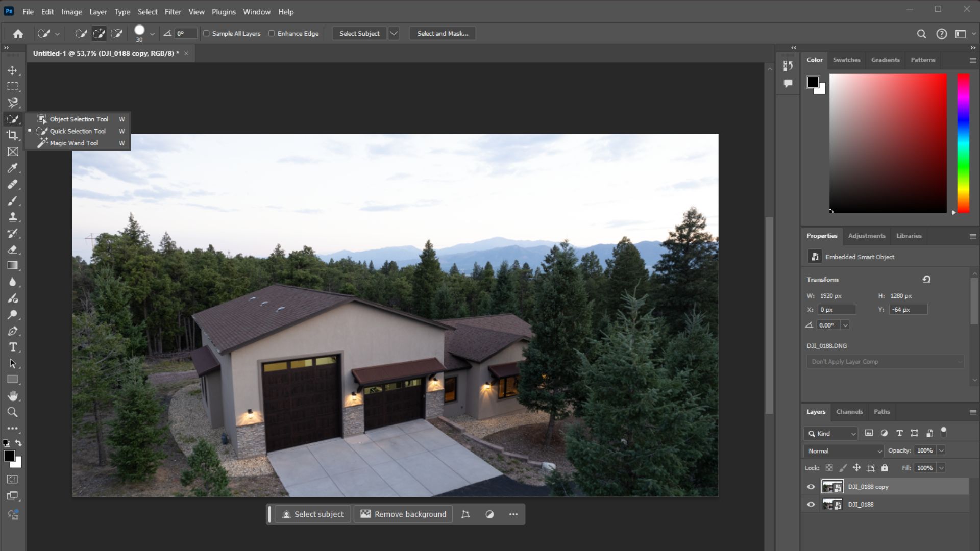Toggle Quick Mask mode icon
Image resolution: width=980 pixels, height=551 pixels.
13,479
